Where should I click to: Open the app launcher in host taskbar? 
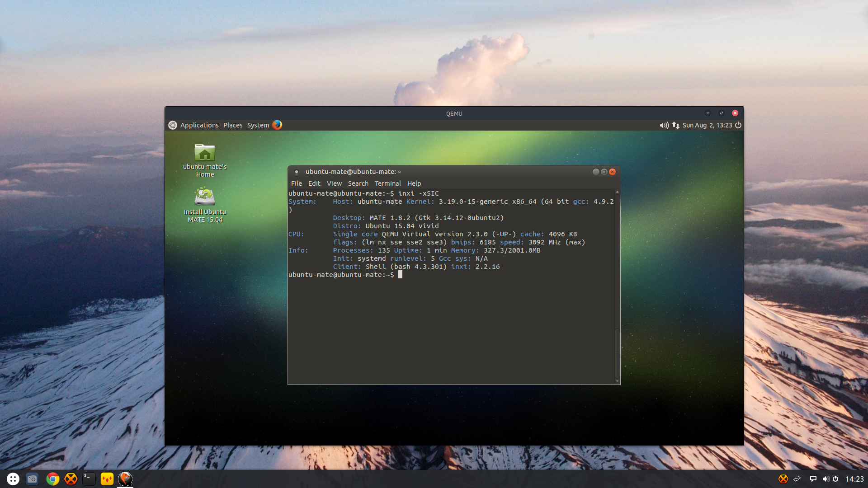click(x=13, y=479)
